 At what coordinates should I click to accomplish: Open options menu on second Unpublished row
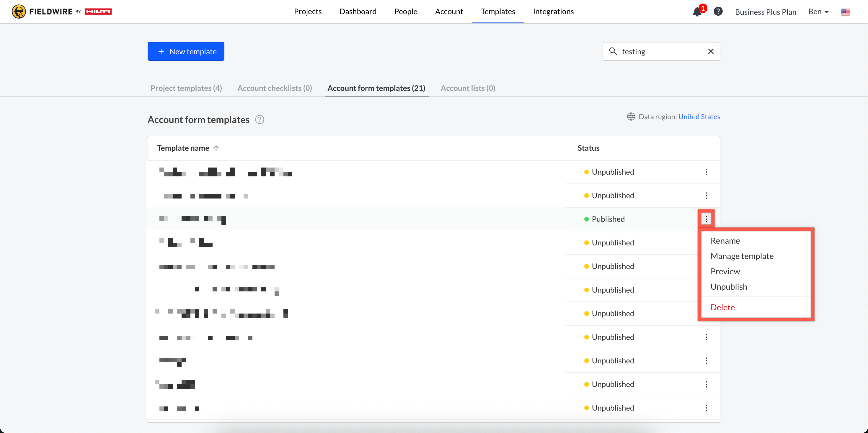tap(706, 196)
